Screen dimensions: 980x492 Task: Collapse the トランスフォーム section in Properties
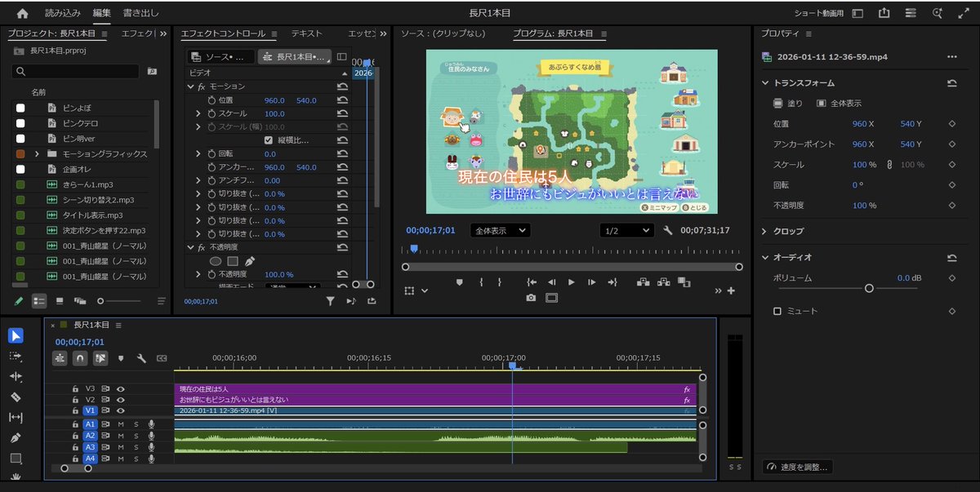[765, 83]
